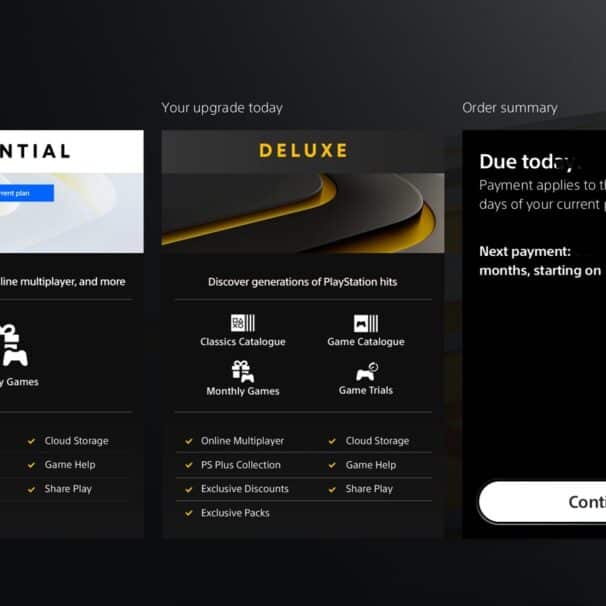
Task: Click checkmark beside Essential Game Help
Action: [x=31, y=465]
